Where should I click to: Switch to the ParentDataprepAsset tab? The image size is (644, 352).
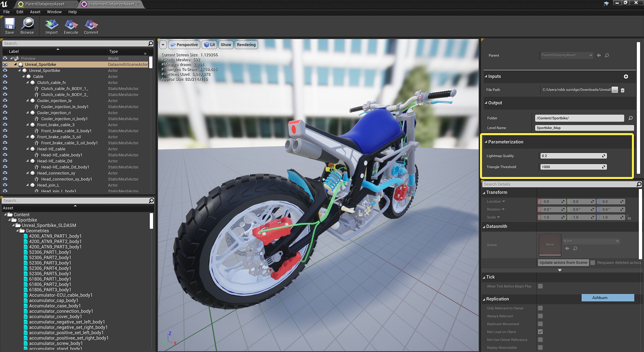[x=45, y=4]
